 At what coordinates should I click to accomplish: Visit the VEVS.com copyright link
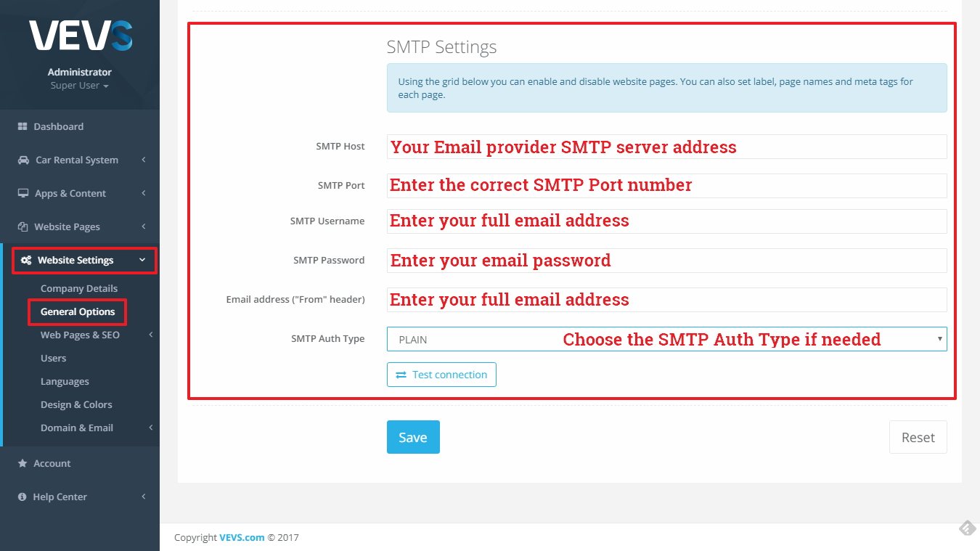[242, 537]
